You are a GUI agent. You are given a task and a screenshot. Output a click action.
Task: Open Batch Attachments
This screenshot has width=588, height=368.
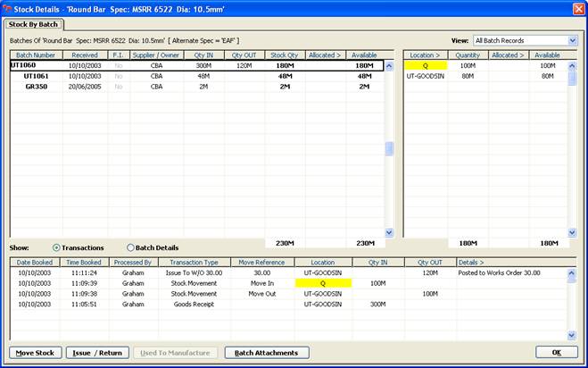click(x=266, y=353)
